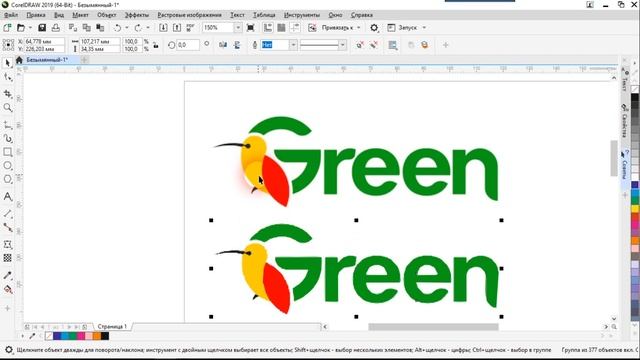Click the X position field

click(44, 41)
